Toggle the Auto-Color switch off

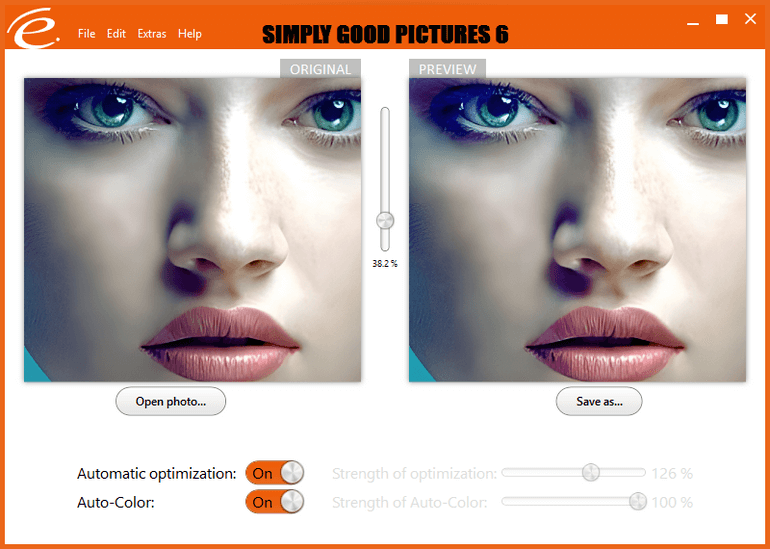(275, 502)
